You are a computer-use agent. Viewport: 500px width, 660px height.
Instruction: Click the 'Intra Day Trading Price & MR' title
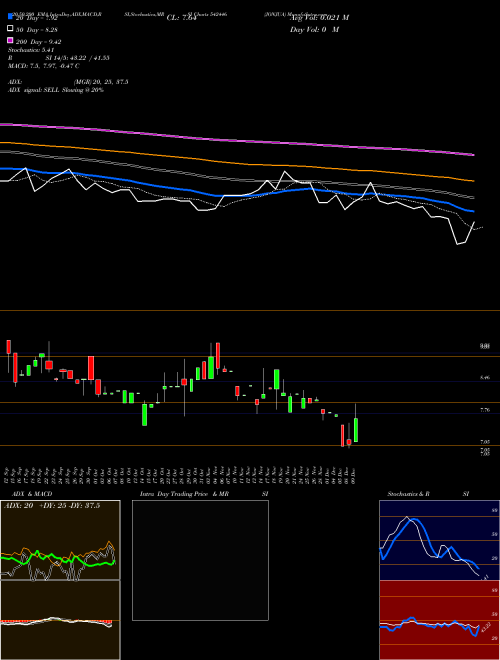(x=184, y=494)
